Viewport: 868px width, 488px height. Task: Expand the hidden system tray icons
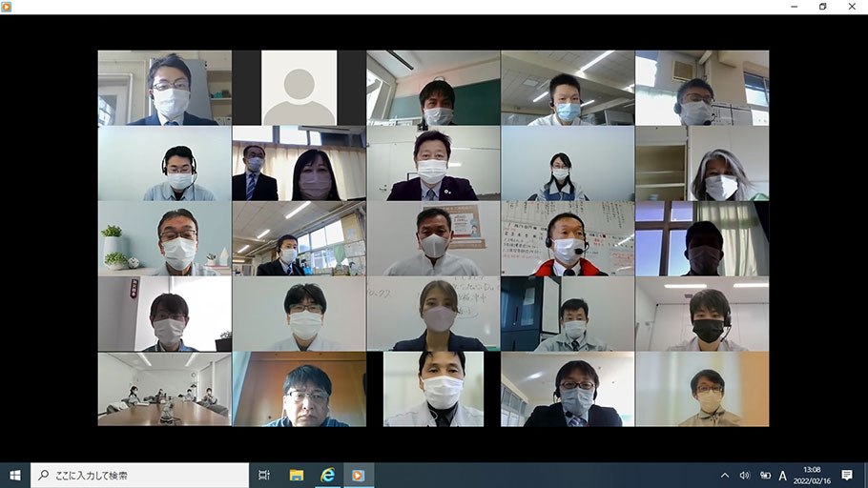[725, 475]
